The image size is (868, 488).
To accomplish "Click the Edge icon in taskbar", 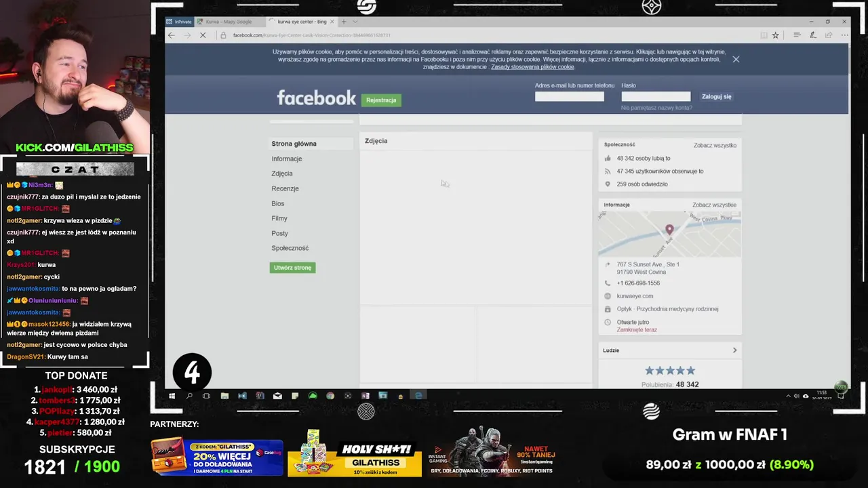I will click(x=418, y=396).
